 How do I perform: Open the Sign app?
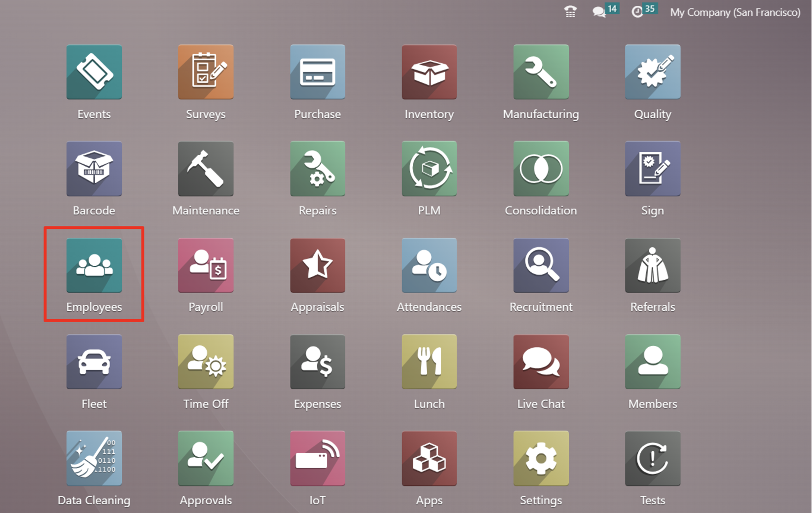652,169
